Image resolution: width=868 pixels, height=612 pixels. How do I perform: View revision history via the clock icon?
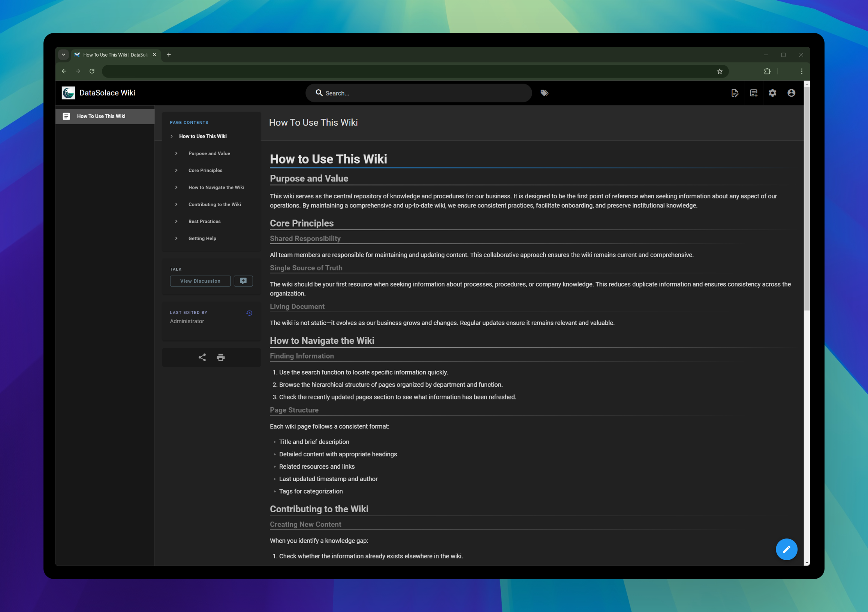(x=249, y=313)
